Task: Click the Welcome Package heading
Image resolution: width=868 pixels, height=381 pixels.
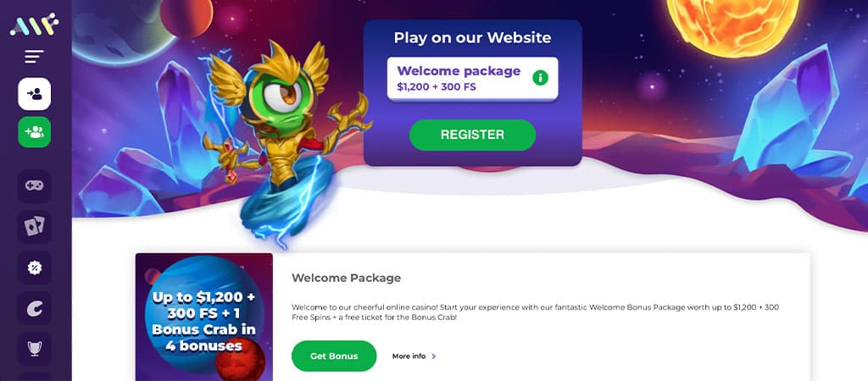Action: tap(346, 278)
